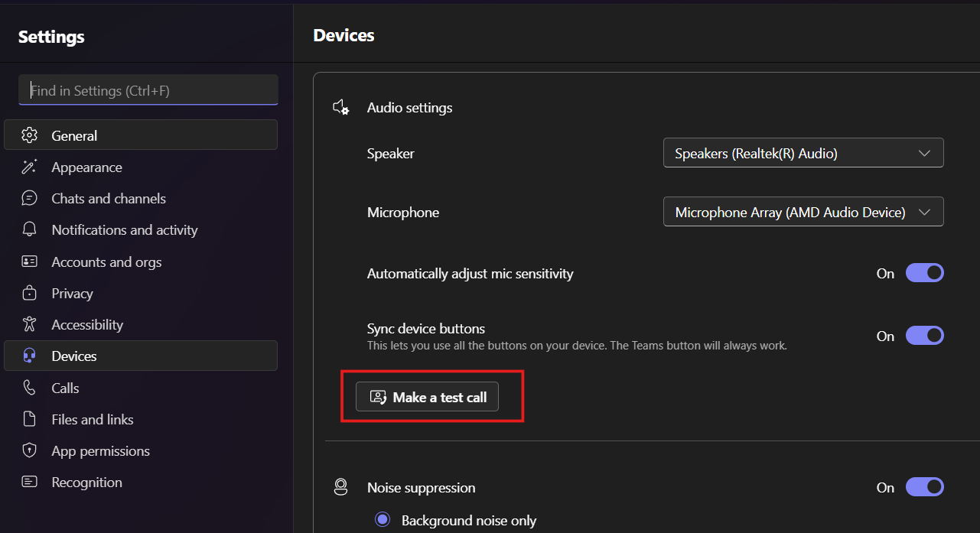Disable Automatically adjust mic sensitivity toggle
This screenshot has height=533, width=980.
[x=925, y=273]
